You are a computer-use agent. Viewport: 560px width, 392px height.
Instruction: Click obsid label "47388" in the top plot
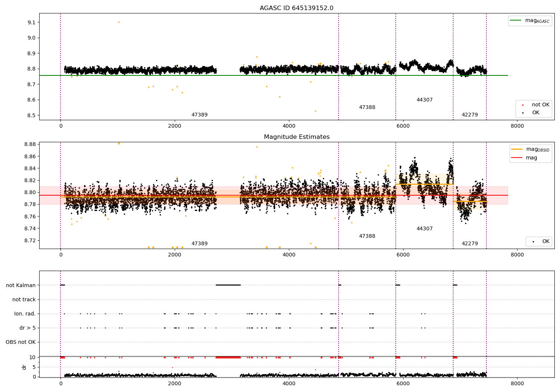(367, 108)
